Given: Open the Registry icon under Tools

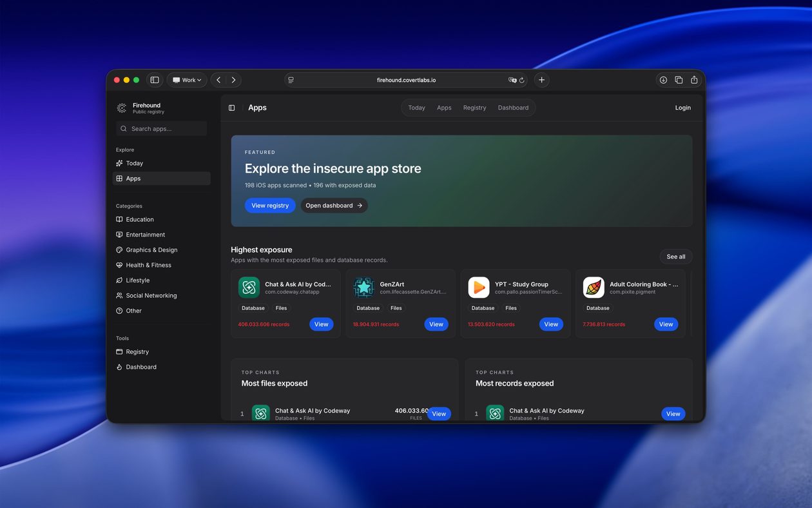Looking at the screenshot, I should pyautogui.click(x=119, y=352).
